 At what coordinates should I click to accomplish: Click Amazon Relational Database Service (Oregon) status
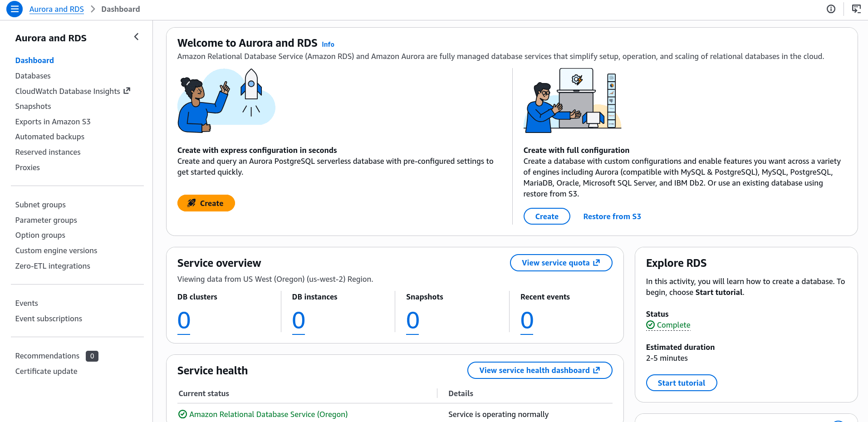[x=268, y=414]
